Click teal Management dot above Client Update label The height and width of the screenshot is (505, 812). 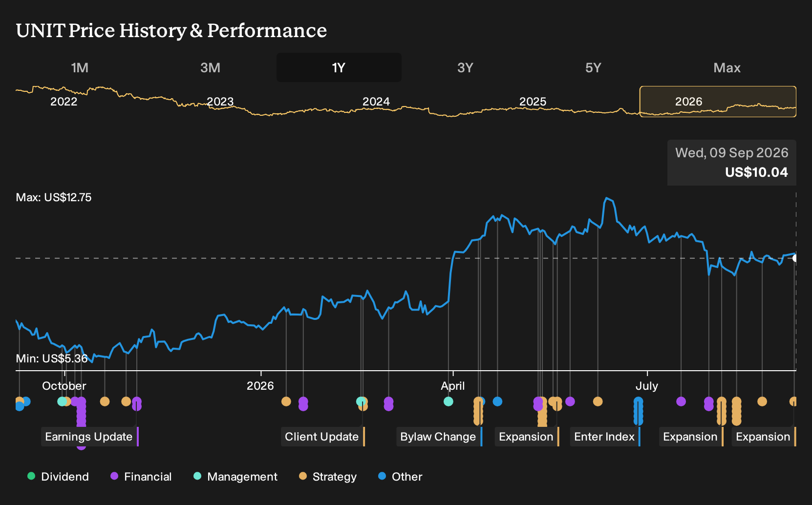[361, 401]
